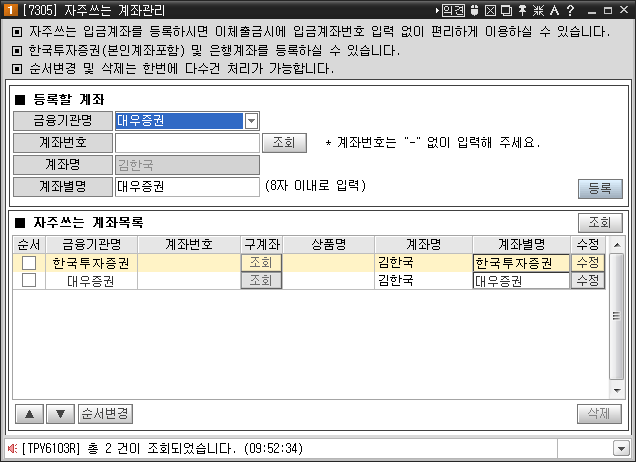Screen dimensions: 636x462
Task: Click the overlapping windows icon in title bar
Action: pyautogui.click(x=507, y=10)
